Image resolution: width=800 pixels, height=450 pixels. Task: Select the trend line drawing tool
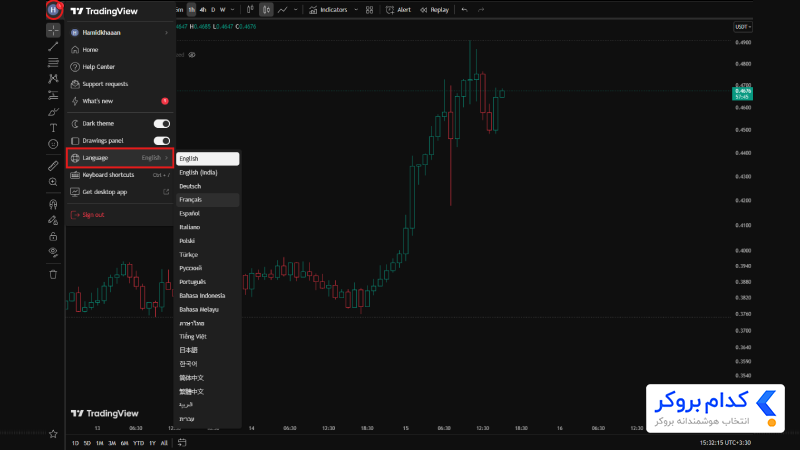point(53,47)
